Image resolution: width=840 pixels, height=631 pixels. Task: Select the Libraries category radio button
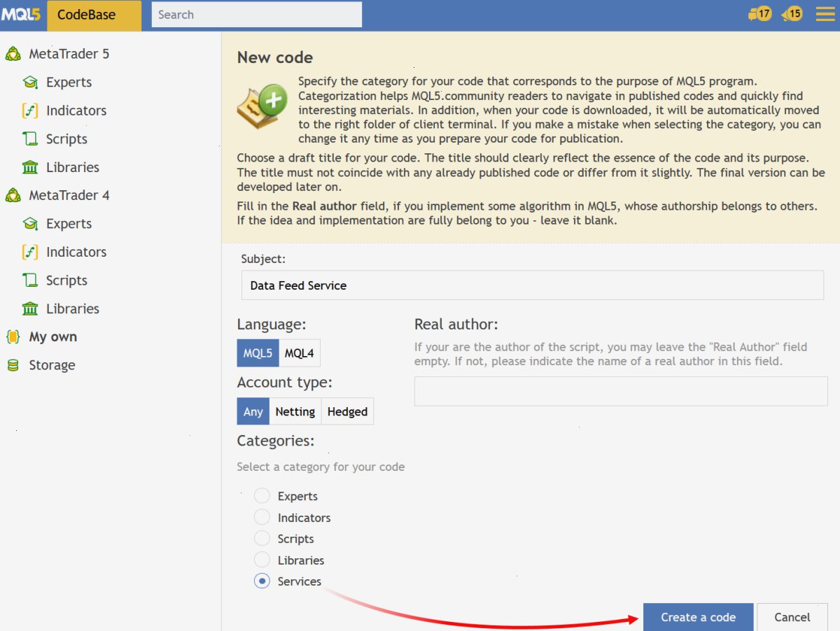point(262,560)
